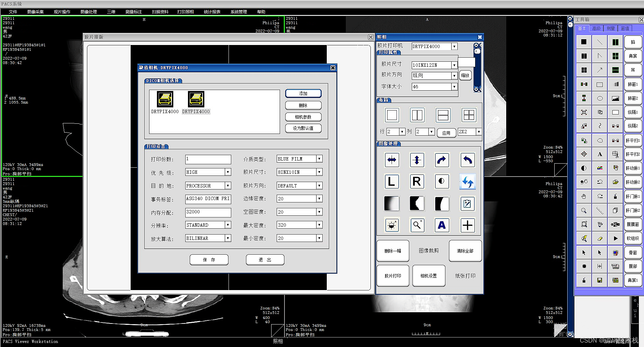The image size is (644, 347).
Task: Click the magnifier zoom icon in 图像处理
Action: click(417, 225)
